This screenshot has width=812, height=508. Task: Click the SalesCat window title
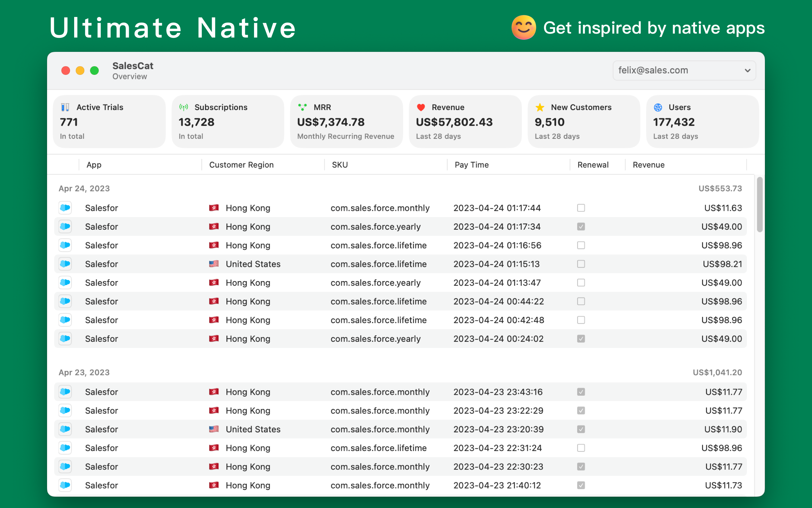(133, 66)
